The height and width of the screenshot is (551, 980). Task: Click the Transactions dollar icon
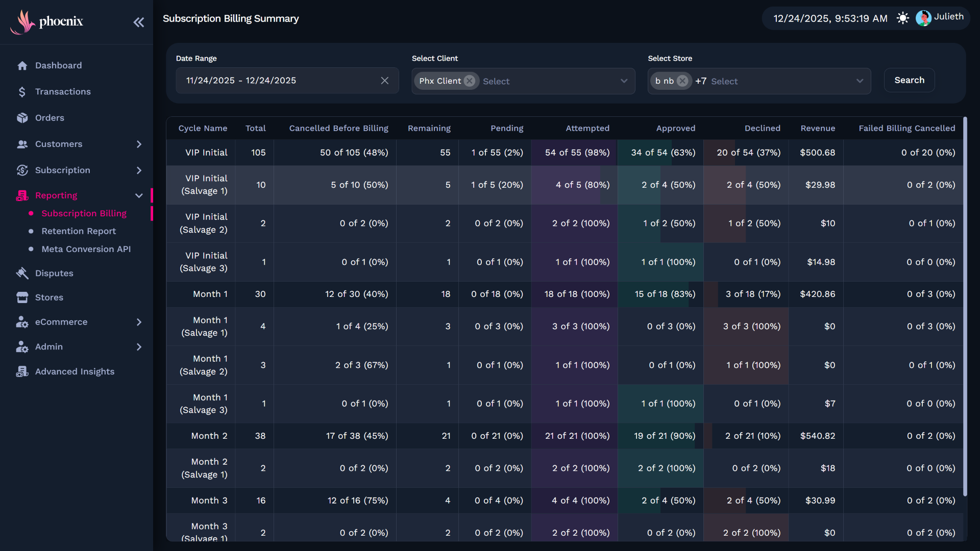pyautogui.click(x=22, y=92)
